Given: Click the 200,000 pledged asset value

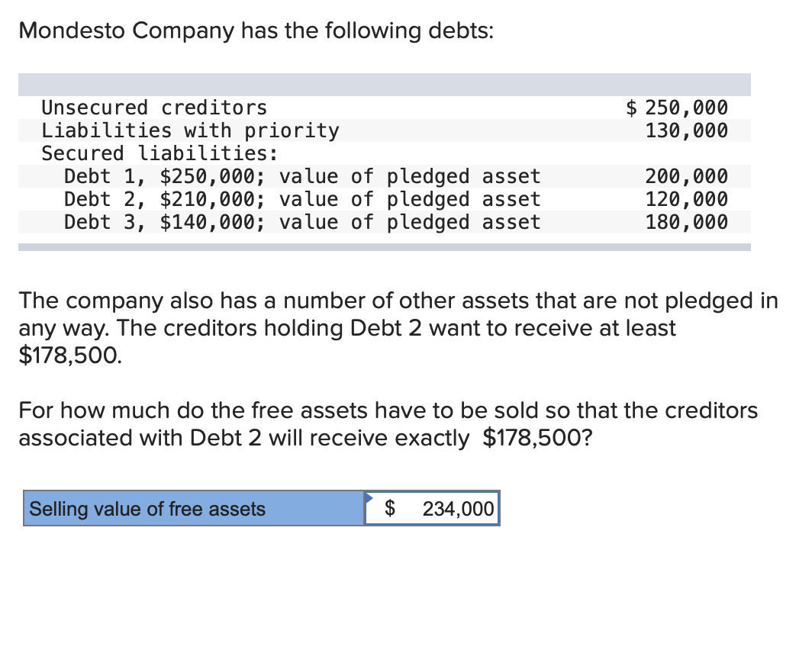Looking at the screenshot, I should [687, 176].
